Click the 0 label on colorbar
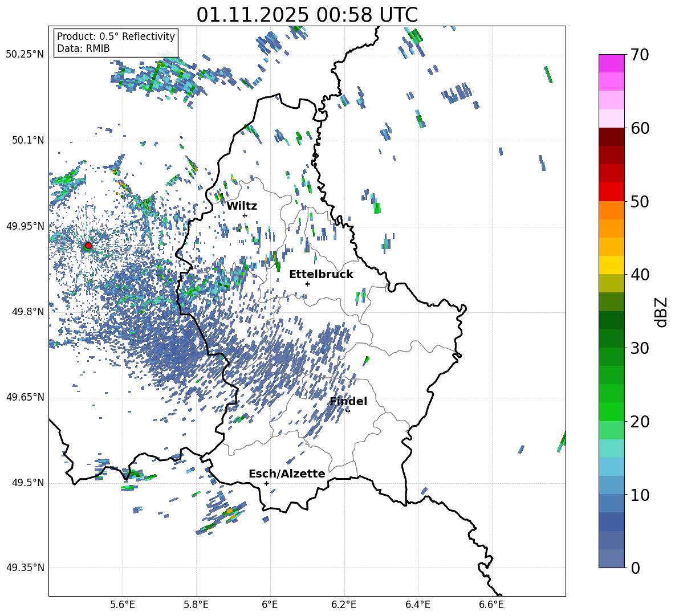Image resolution: width=675 pixels, height=616 pixels. pyautogui.click(x=636, y=568)
